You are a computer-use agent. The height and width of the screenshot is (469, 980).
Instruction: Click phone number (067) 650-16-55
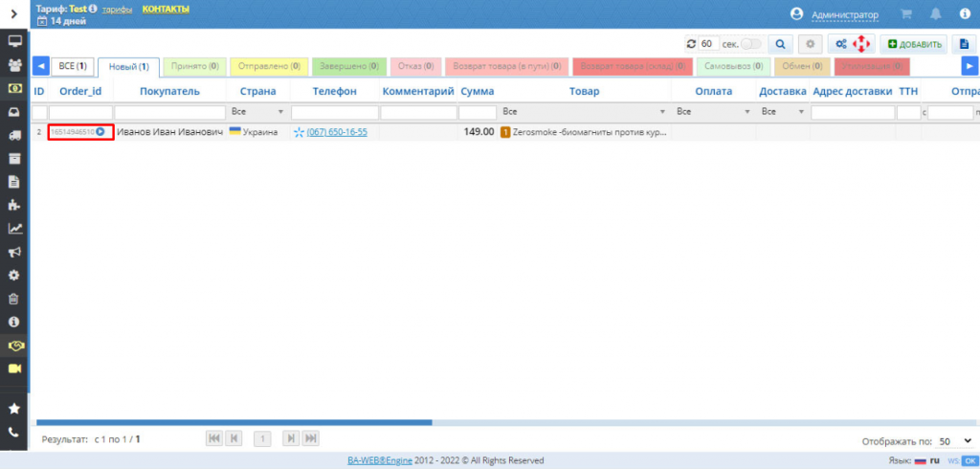pos(337,132)
